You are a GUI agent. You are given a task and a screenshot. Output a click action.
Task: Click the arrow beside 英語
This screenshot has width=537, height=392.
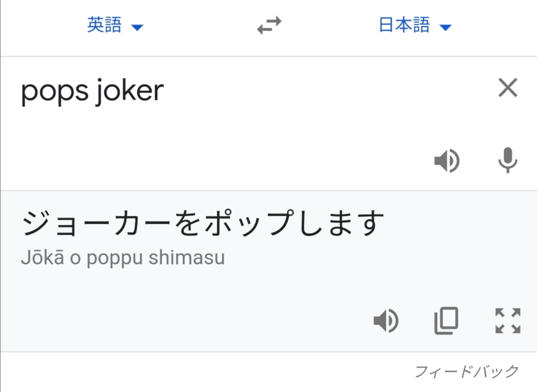click(137, 27)
